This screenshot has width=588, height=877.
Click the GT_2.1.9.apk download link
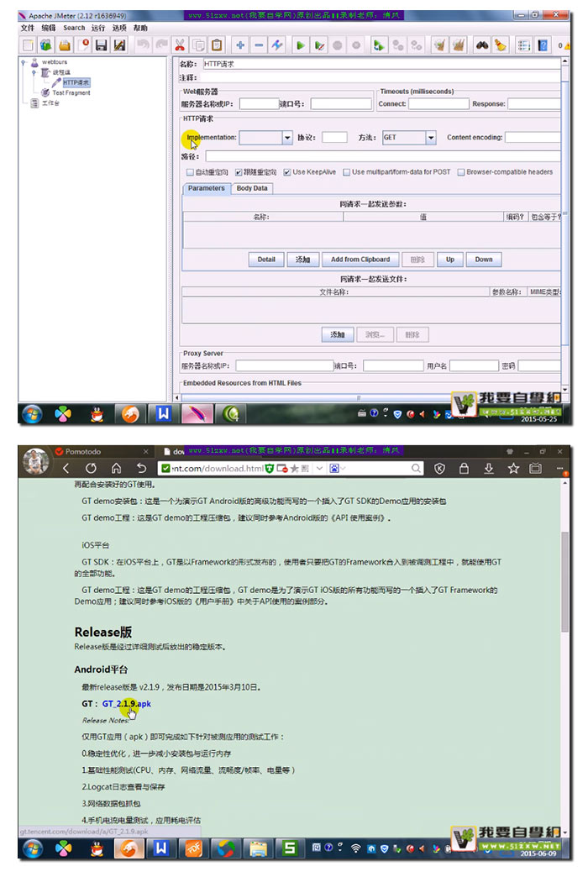pyautogui.click(x=127, y=704)
